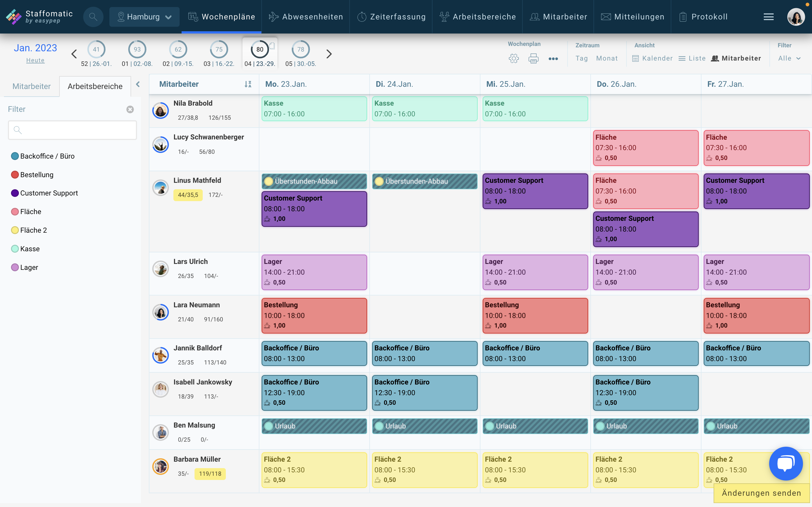Click the Protokoll icon in navigation
Viewport: 812px width, 507px height.
(683, 16)
